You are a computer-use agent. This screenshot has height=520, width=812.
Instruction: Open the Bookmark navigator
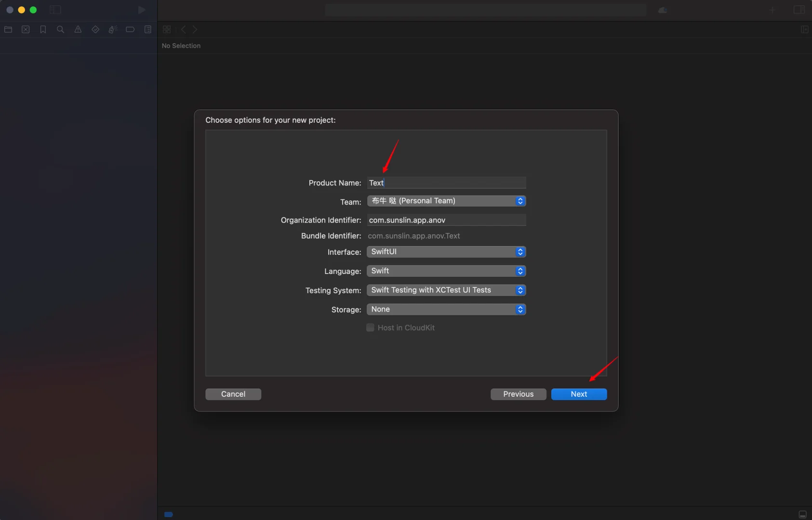point(43,29)
